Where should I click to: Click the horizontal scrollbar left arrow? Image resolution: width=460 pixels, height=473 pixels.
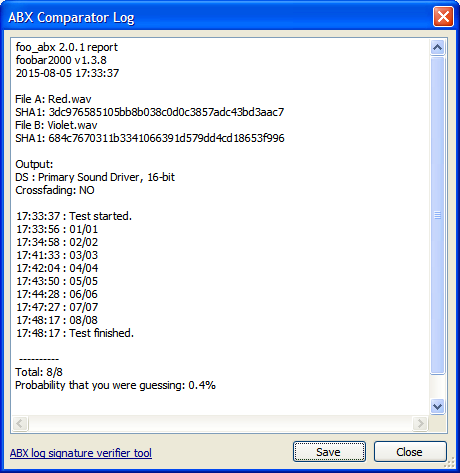pyautogui.click(x=20, y=424)
